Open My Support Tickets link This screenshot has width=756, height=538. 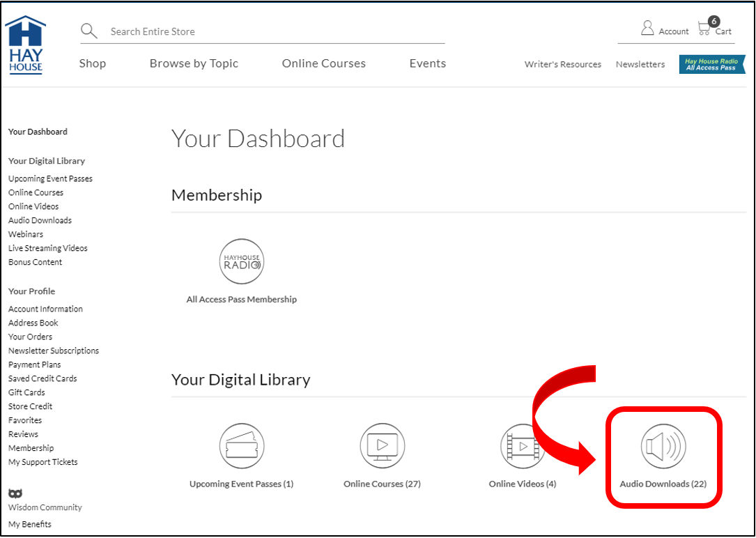[x=43, y=462]
